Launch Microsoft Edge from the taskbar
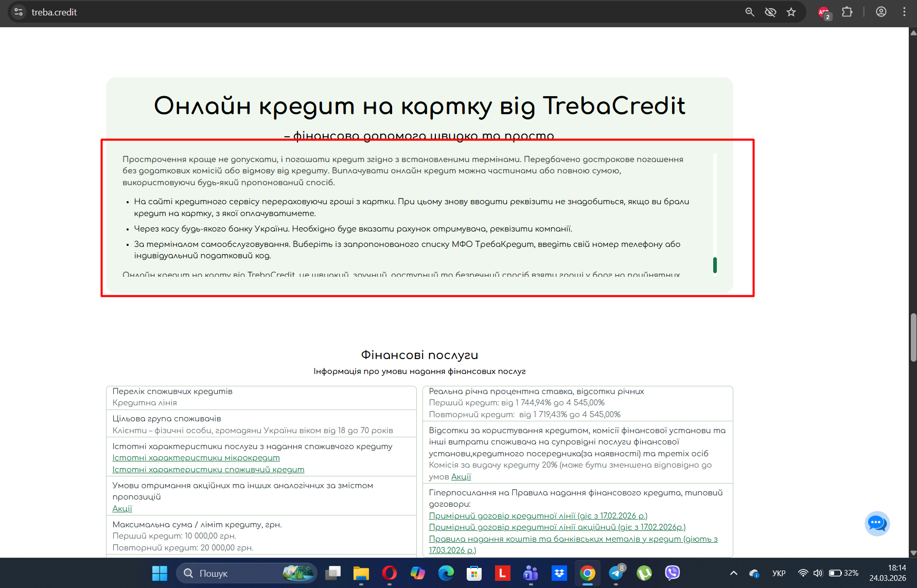 pos(446,573)
